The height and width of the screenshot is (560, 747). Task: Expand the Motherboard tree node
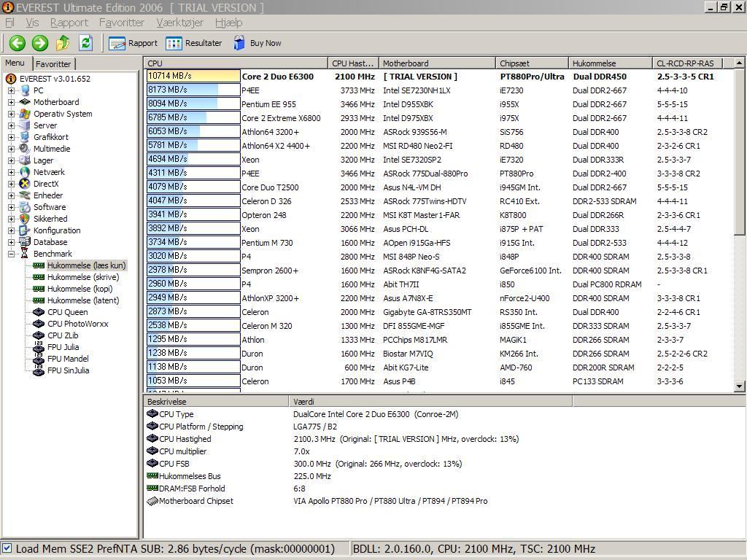[11, 102]
